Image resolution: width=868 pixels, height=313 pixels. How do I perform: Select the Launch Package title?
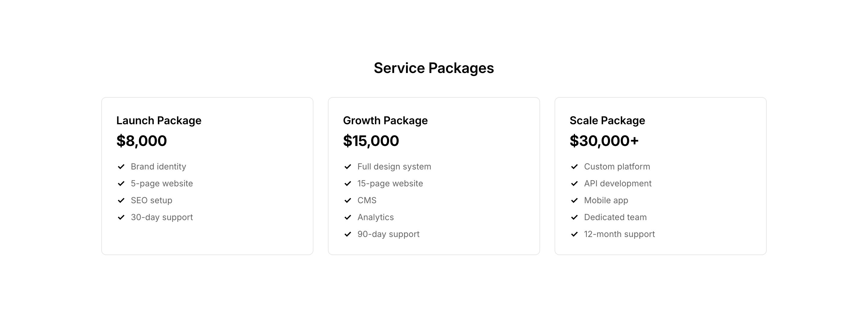point(159,120)
